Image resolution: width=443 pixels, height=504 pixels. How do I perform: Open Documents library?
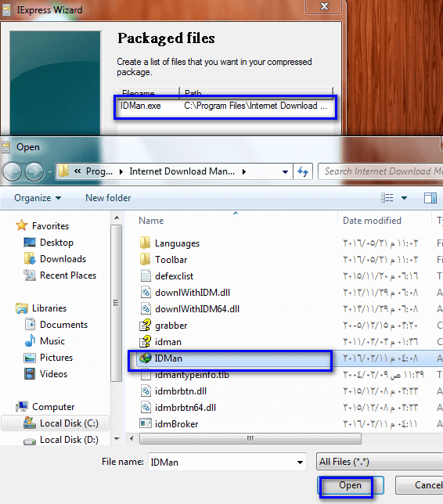[63, 325]
